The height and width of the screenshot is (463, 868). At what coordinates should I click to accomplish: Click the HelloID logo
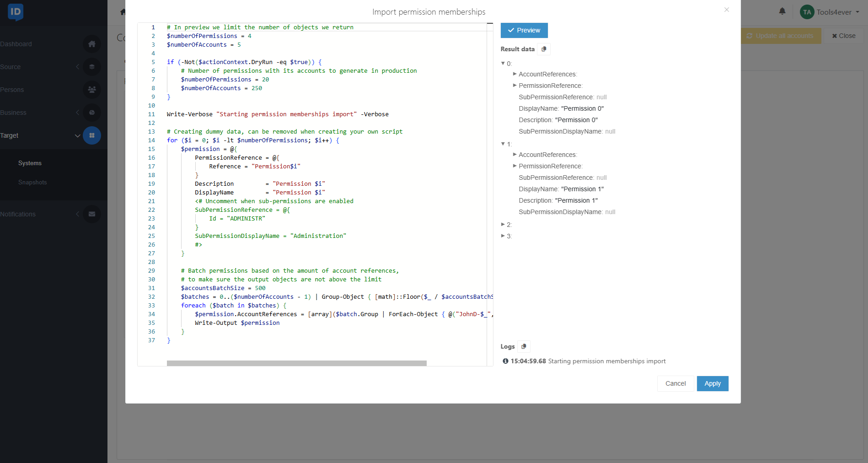[x=16, y=12]
